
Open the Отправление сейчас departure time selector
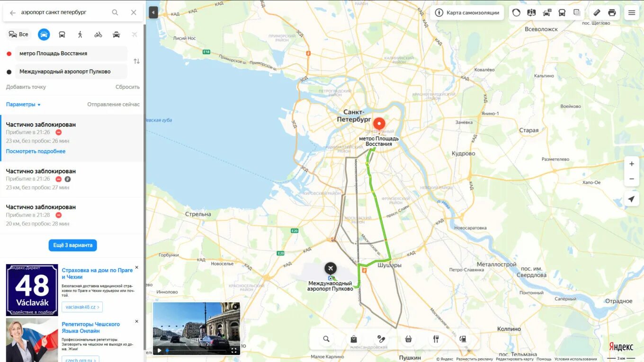tap(113, 105)
